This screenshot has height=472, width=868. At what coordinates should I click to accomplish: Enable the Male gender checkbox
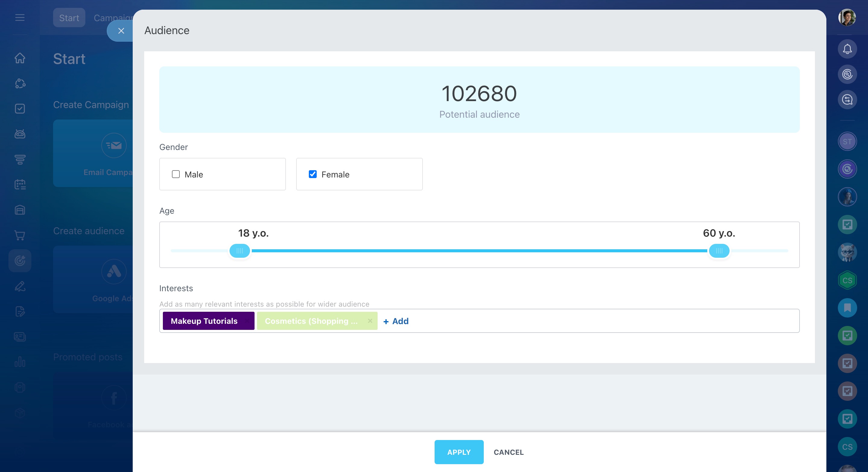click(176, 174)
